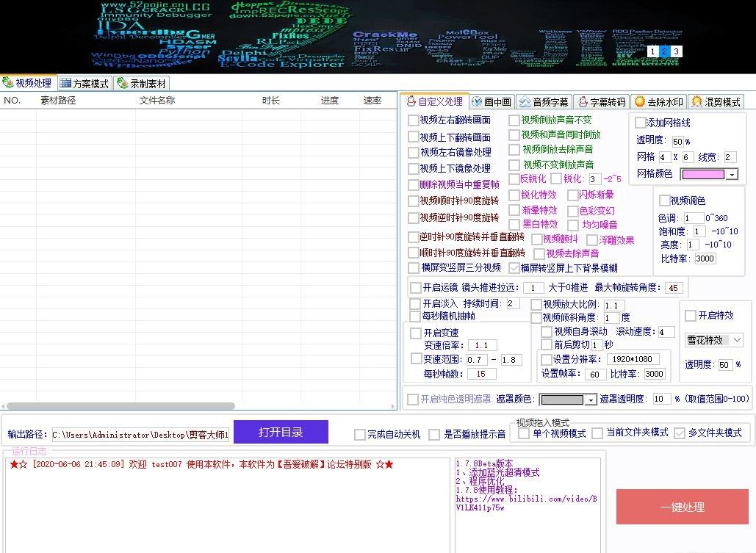Click the 输出路径 input field
This screenshot has height=553, width=756.
[140, 435]
